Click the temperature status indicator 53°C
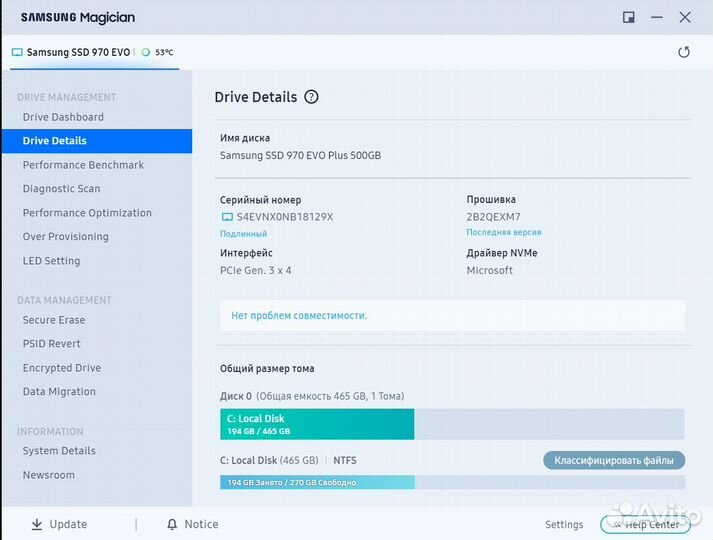The image size is (713, 540). point(158,52)
